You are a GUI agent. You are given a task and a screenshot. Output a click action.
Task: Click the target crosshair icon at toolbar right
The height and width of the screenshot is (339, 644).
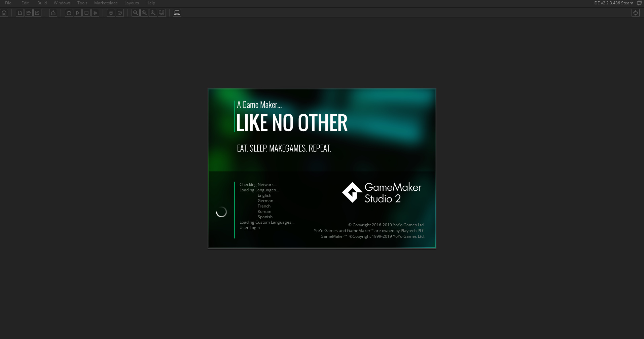coord(636,13)
